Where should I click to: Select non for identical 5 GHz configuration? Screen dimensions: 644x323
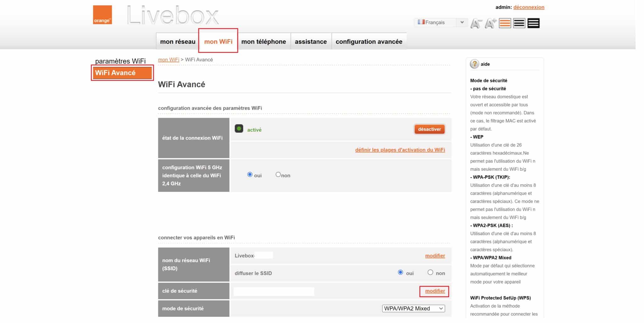click(x=278, y=175)
